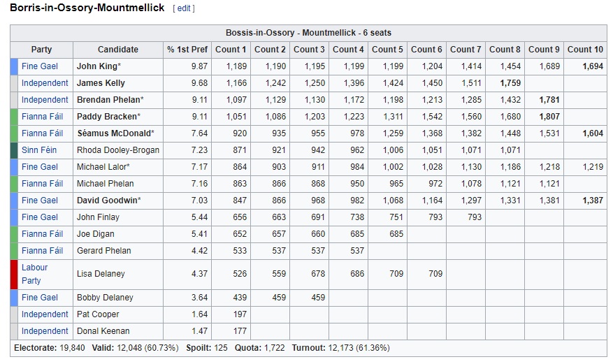Select candidate name Brendan Phelan*

(110, 100)
